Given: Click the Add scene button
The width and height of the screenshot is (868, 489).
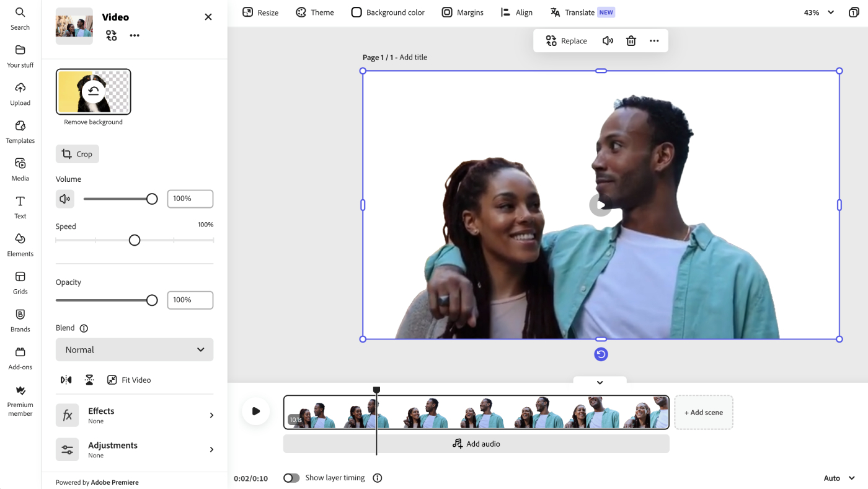Looking at the screenshot, I should [x=704, y=412].
